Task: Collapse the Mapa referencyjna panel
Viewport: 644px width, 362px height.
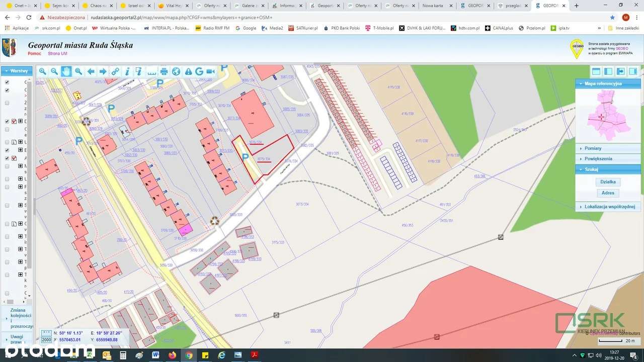Action: click(608, 83)
